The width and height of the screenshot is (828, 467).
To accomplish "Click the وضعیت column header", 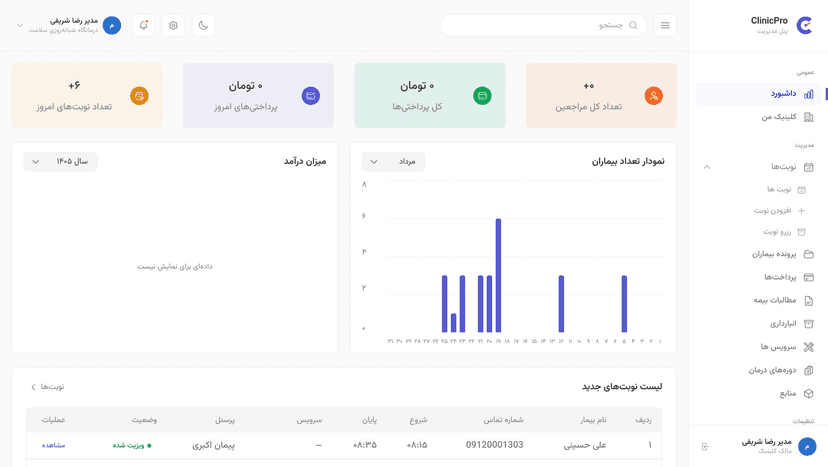I will [144, 420].
